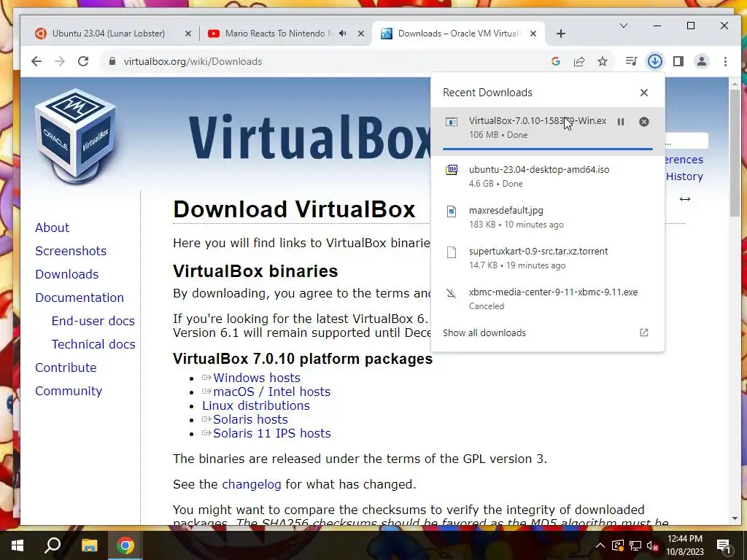Viewport: 747px width, 560px height.
Task: Close the VirtualBox Downloads tab
Action: pos(533,34)
